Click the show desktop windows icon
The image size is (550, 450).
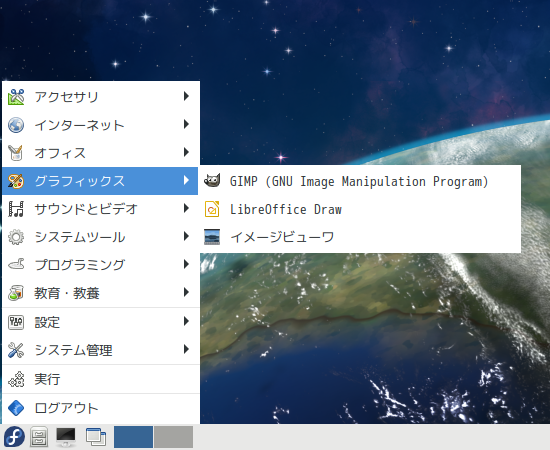[96, 437]
